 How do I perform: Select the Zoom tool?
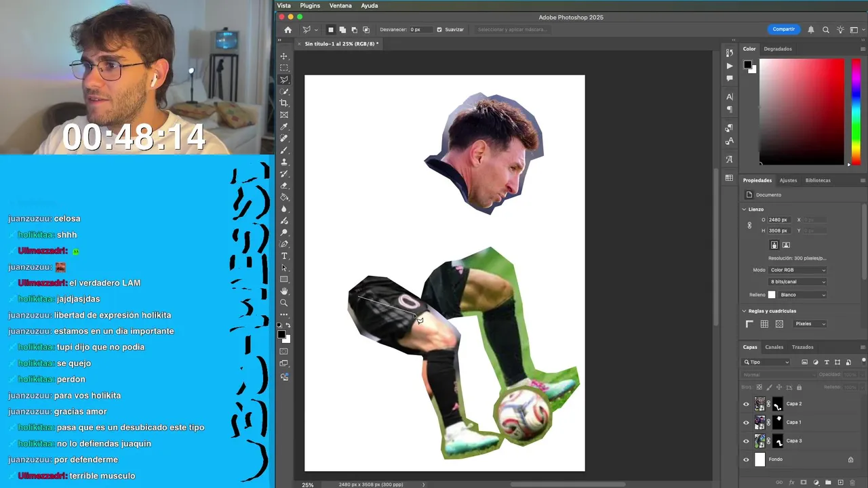(x=284, y=303)
